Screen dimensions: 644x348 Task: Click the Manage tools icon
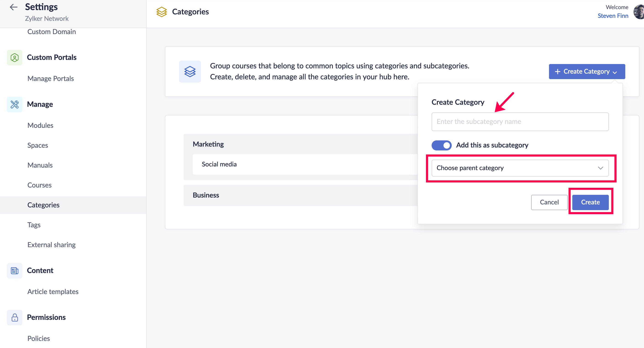(14, 104)
